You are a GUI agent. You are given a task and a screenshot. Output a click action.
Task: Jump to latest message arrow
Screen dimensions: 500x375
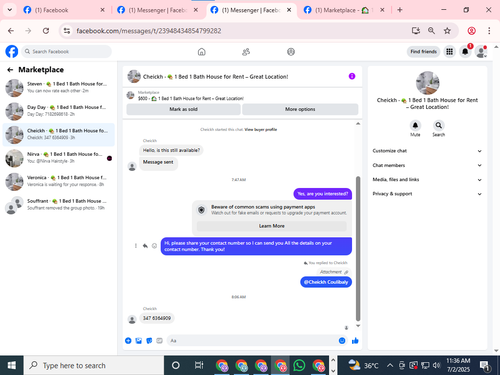pos(346,328)
